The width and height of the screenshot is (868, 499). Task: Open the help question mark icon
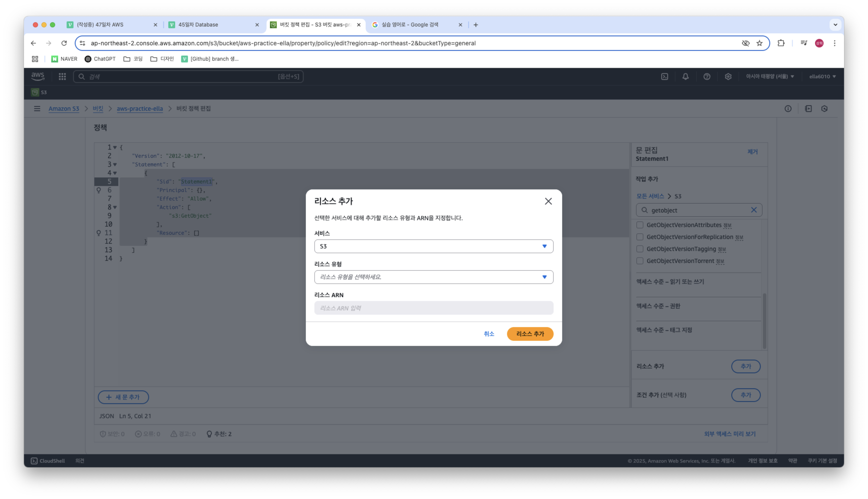click(x=707, y=76)
